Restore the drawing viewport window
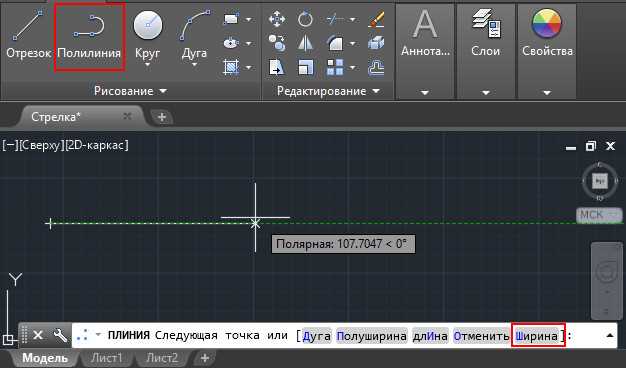The height and width of the screenshot is (368, 626). [x=590, y=146]
